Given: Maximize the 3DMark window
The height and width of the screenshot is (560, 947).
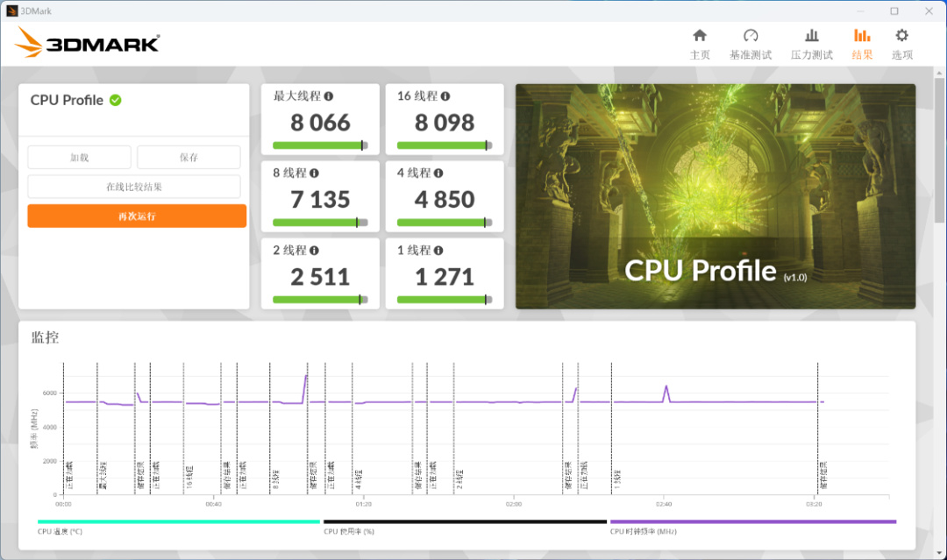Looking at the screenshot, I should coord(894,11).
